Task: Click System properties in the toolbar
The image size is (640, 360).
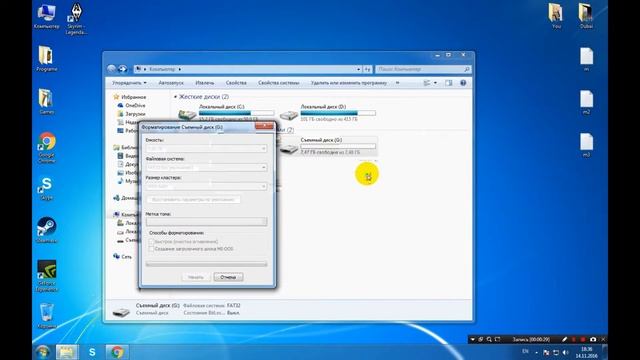Action: coord(278,83)
